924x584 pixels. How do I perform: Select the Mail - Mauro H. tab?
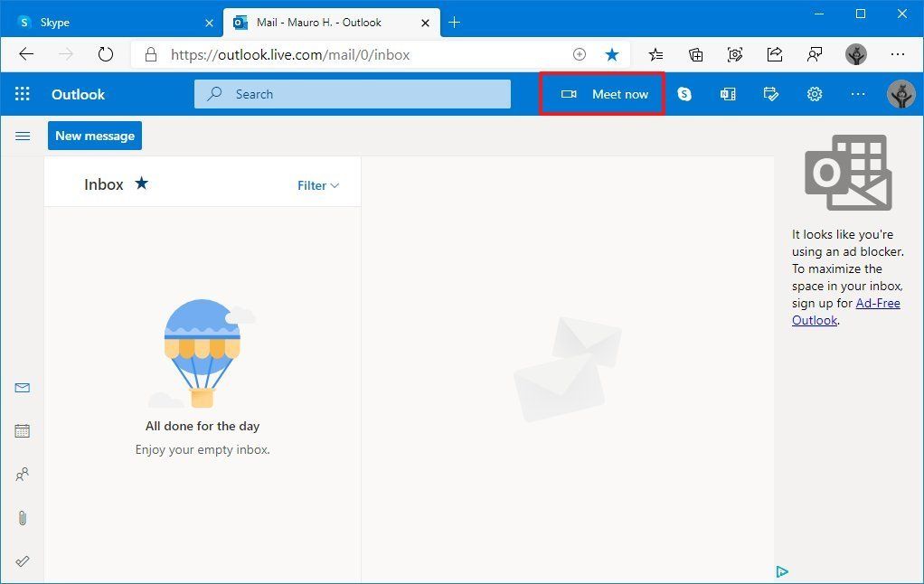pyautogui.click(x=321, y=22)
